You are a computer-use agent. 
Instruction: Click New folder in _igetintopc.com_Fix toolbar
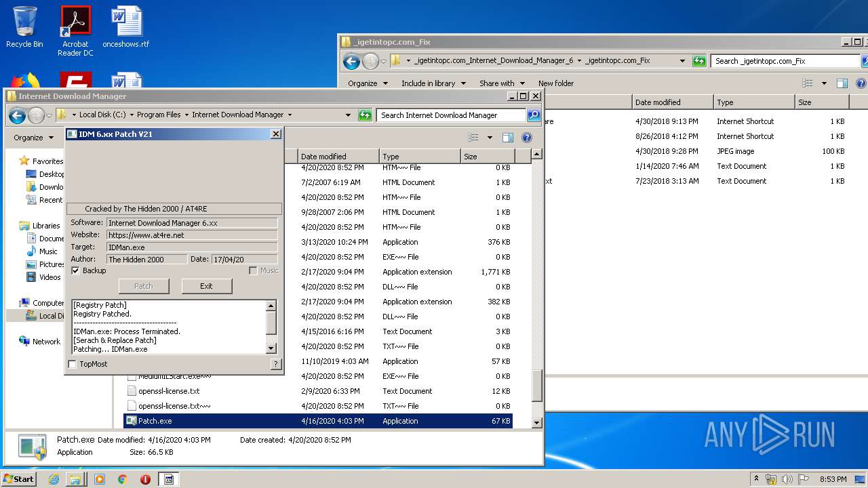[556, 83]
